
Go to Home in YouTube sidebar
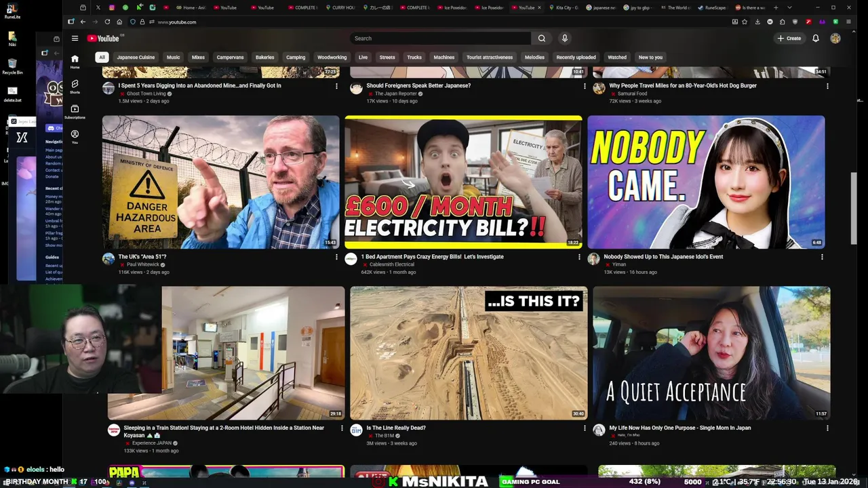75,62
